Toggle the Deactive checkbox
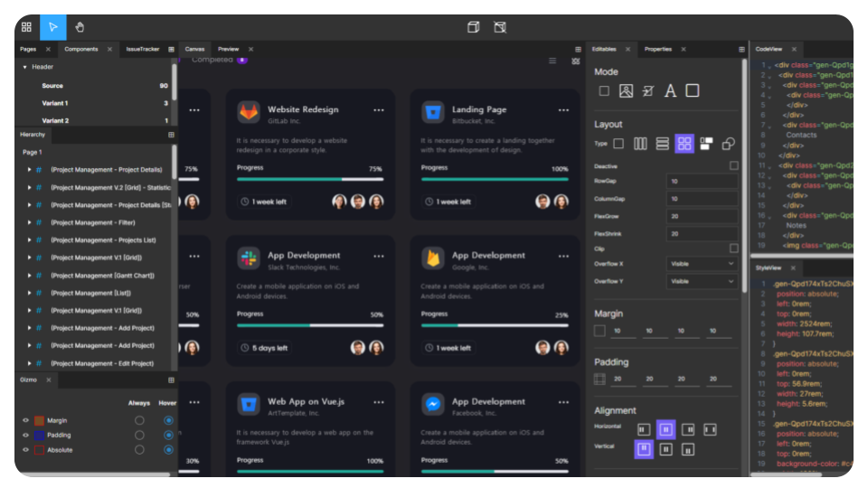The image size is (868, 488). pyautogui.click(x=734, y=165)
